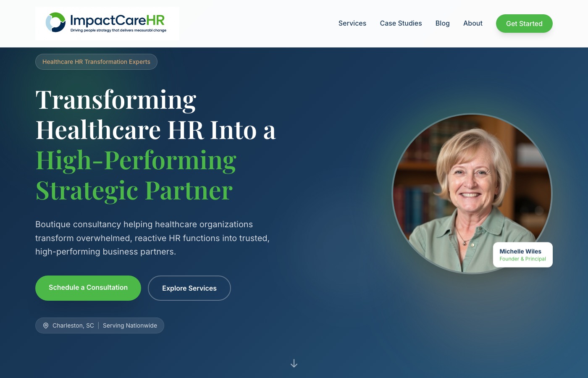Click the location pin icon near Charleston
588x378 pixels.
[x=46, y=325]
